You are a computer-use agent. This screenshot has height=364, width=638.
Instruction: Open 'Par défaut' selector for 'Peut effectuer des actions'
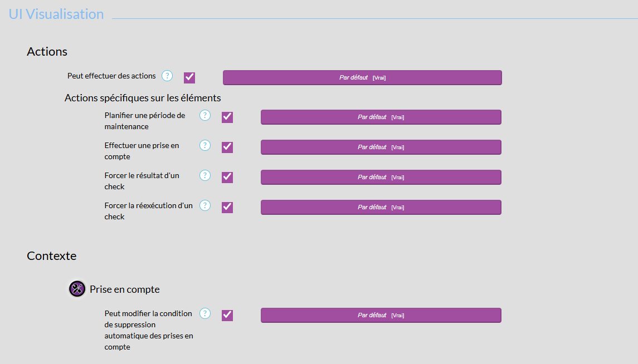(x=362, y=78)
